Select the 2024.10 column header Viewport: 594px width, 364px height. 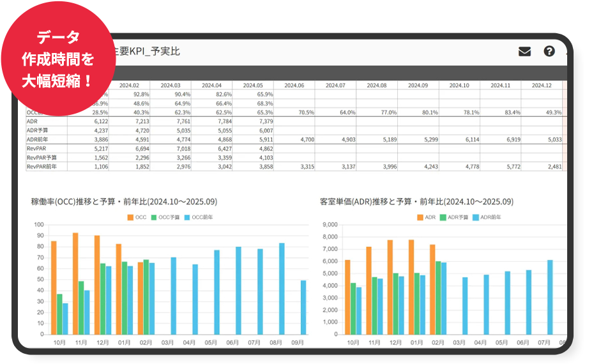point(459,86)
